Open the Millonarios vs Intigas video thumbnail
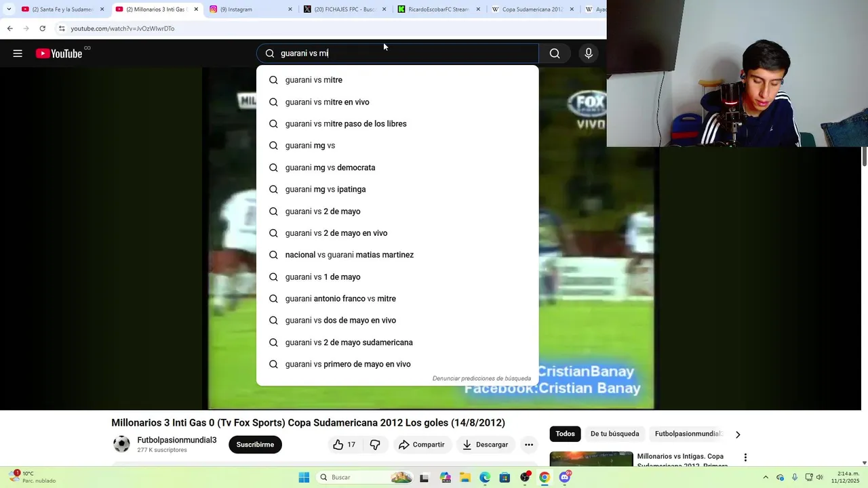Screen dimensions: 868x488 point(591,459)
